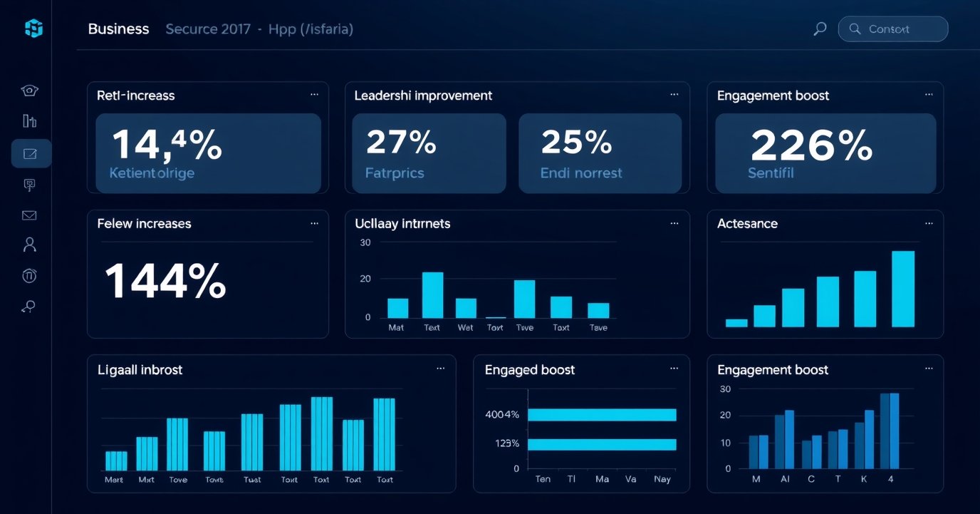This screenshot has width=980, height=514.
Task: Click the key icon in sidebar
Action: (29, 307)
